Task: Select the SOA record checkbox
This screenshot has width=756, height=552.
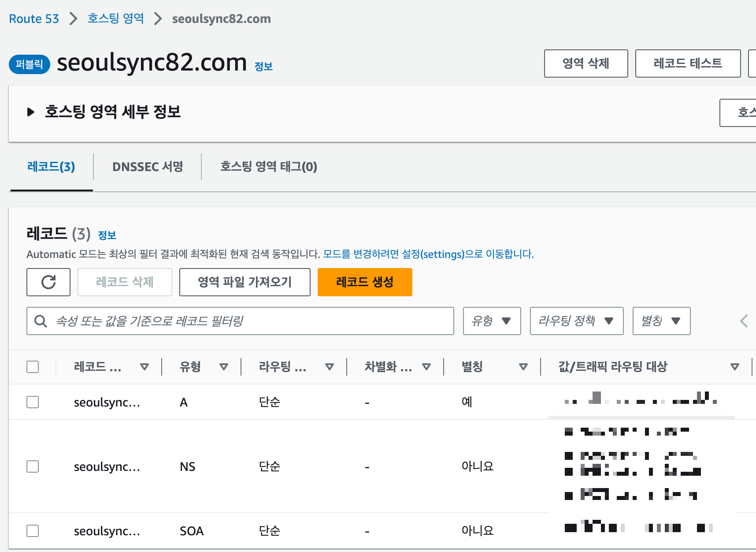Action: click(x=33, y=531)
